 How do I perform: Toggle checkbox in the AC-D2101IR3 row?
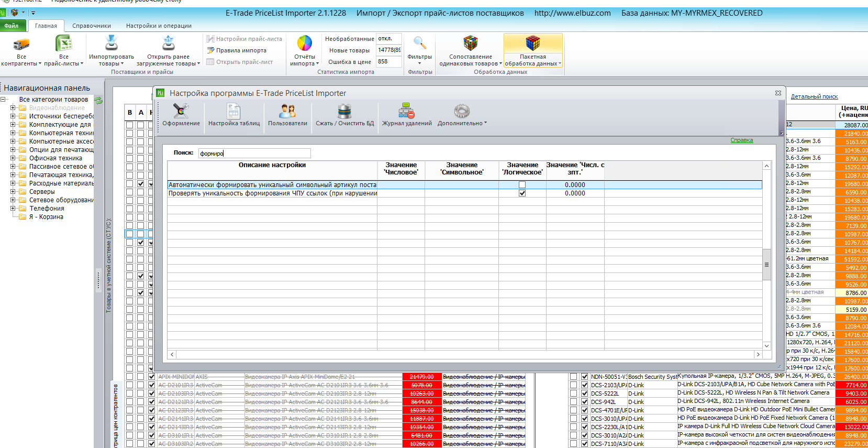point(151,385)
